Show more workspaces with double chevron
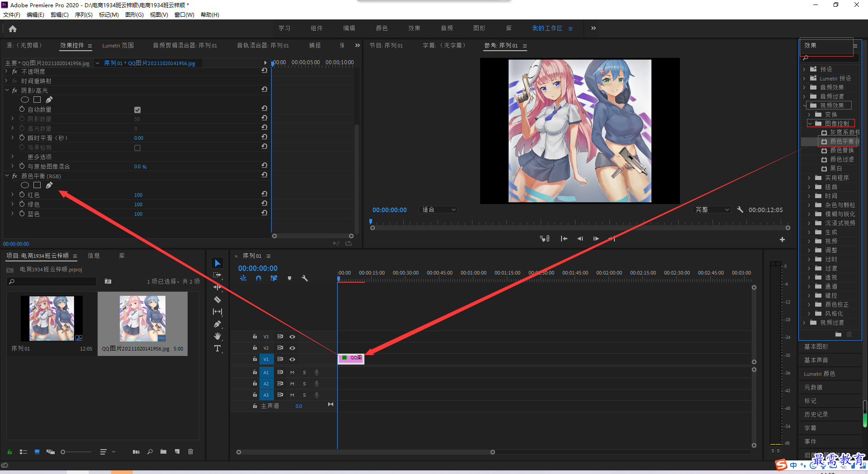This screenshot has height=474, width=868. (x=593, y=28)
